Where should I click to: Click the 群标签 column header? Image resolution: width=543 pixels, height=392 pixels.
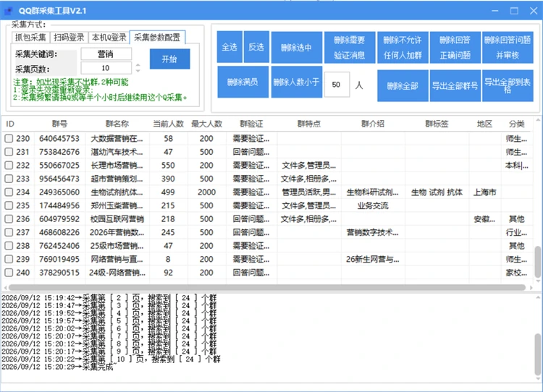[x=437, y=124]
